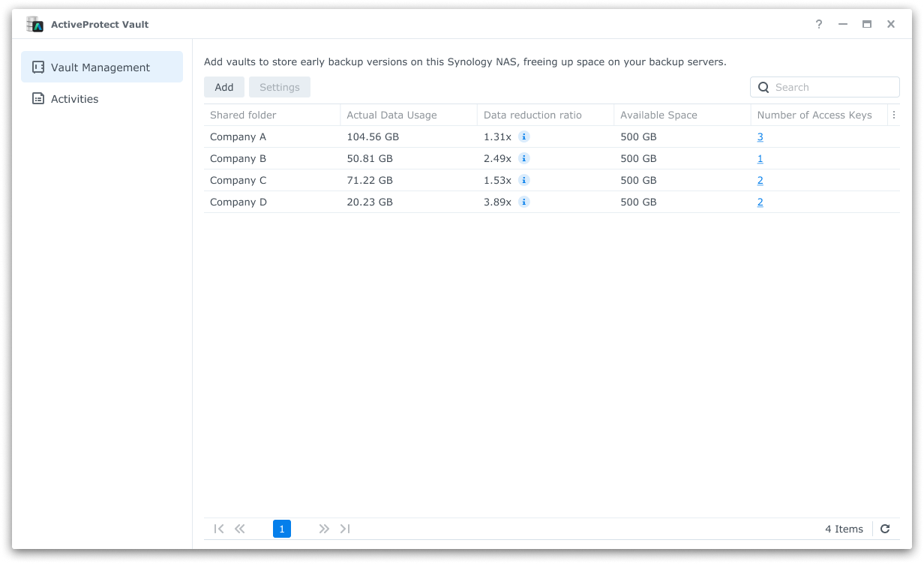924x564 pixels.
Task: Jump to the previous pages double arrow
Action: tap(240, 529)
